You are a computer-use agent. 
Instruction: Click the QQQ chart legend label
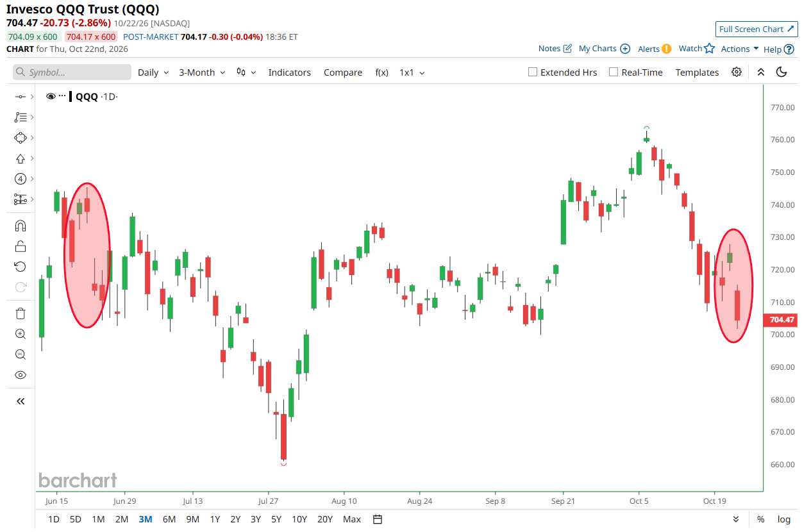point(87,97)
